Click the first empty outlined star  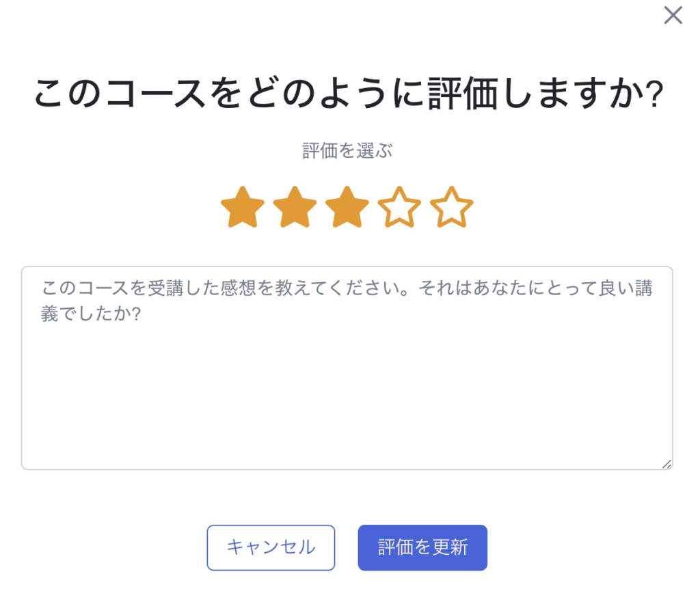399,208
